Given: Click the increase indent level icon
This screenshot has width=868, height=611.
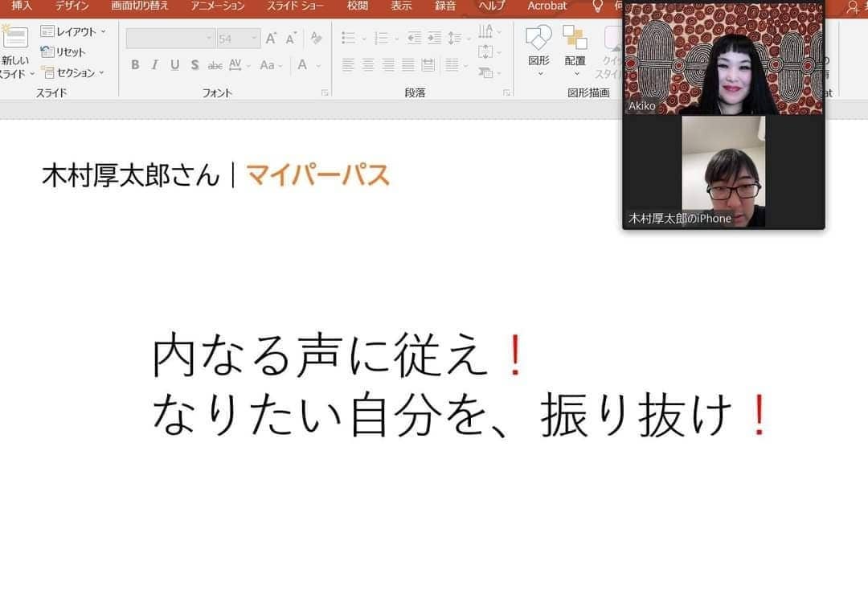Looking at the screenshot, I should (x=434, y=39).
